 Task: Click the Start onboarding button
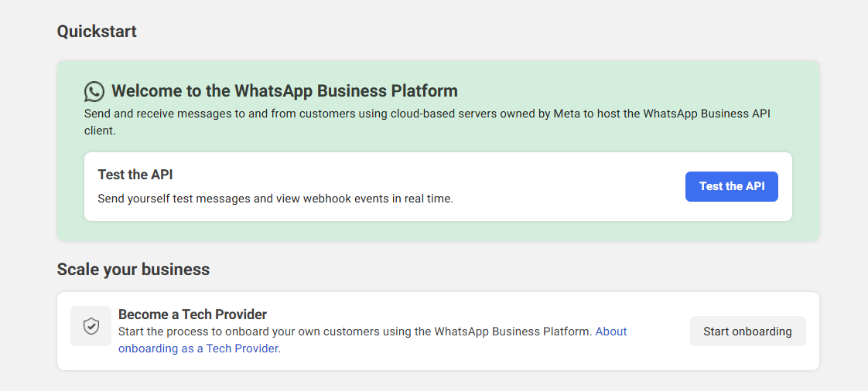point(747,331)
